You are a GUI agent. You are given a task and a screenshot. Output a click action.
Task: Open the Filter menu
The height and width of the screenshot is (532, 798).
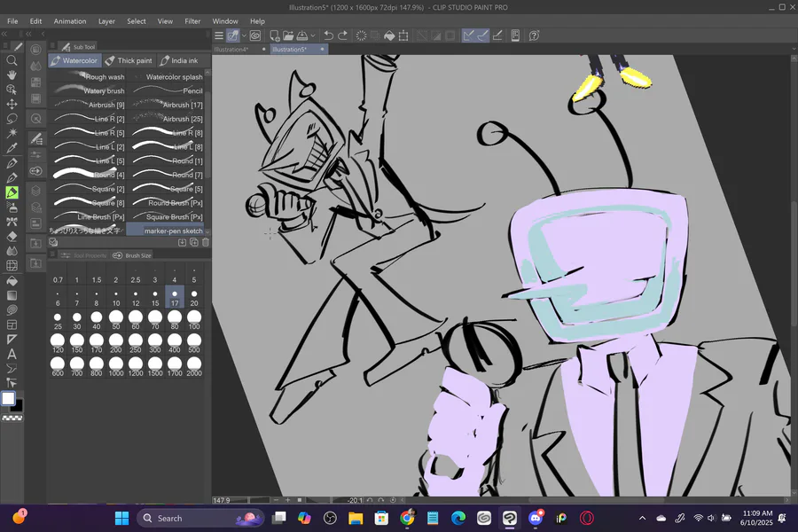(192, 21)
